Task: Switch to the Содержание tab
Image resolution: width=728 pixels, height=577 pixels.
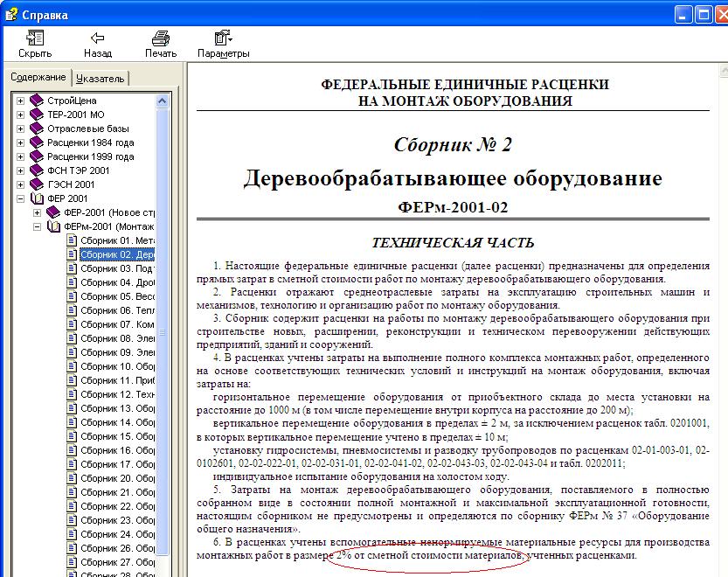Action: coord(38,77)
